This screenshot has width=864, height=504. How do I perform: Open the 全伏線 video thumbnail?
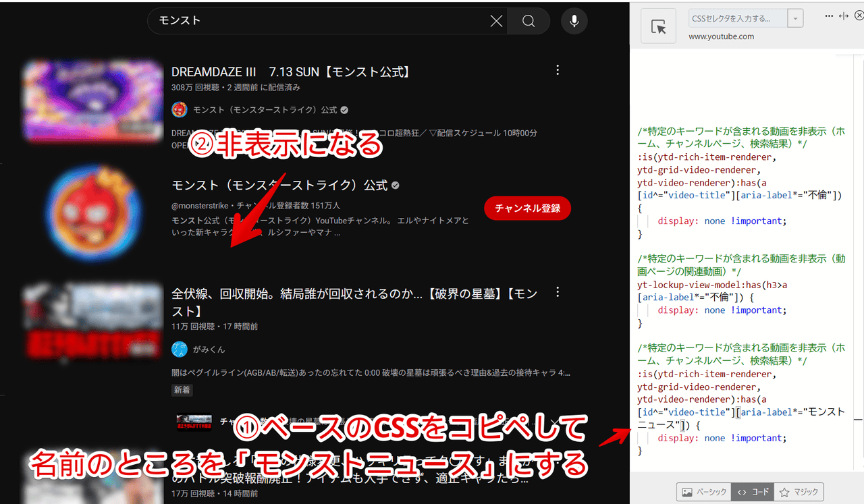pyautogui.click(x=92, y=320)
